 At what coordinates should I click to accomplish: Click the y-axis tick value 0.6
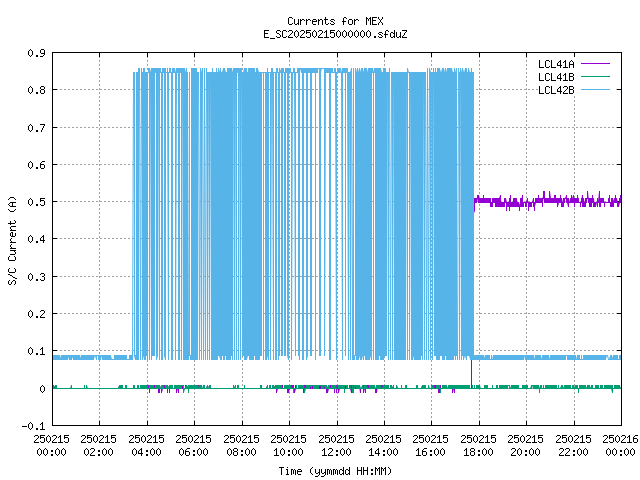coord(36,165)
